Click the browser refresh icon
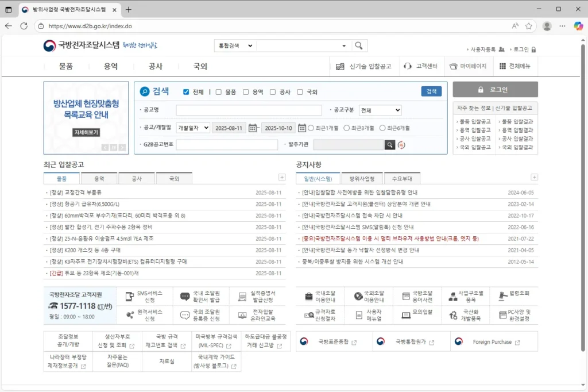Viewport: 588px width, 392px height. [24, 26]
